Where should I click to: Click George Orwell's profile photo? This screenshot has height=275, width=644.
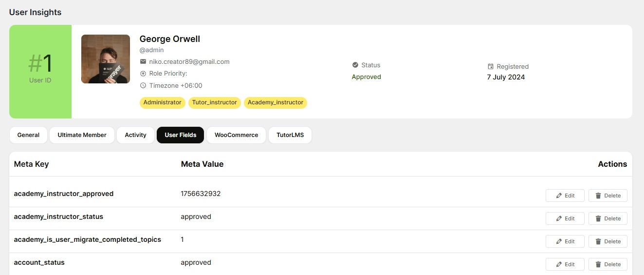point(106,59)
